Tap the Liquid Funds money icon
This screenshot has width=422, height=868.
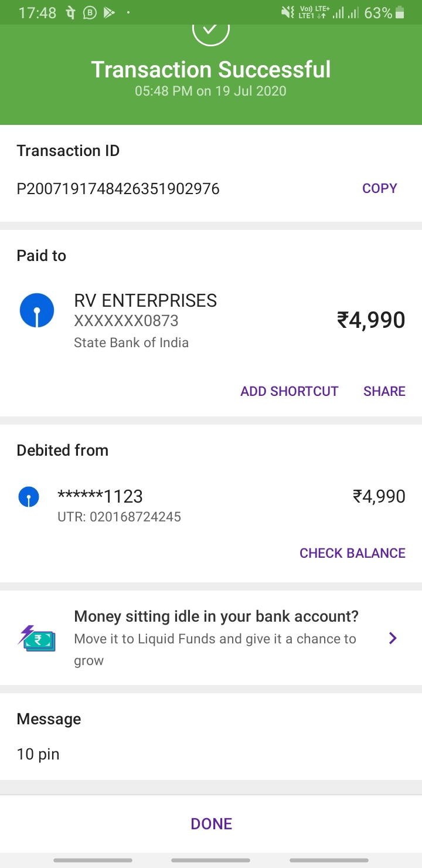37,638
